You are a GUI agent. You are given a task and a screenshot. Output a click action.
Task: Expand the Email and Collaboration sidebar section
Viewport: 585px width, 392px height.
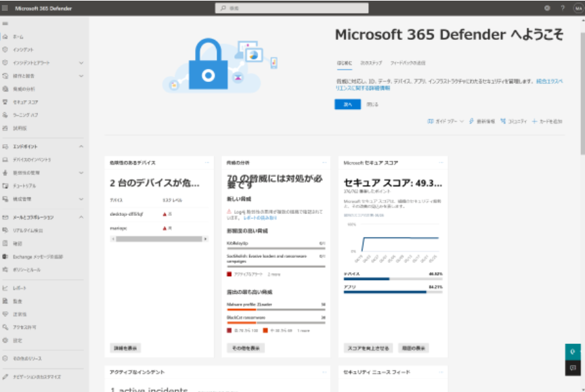[x=81, y=217]
